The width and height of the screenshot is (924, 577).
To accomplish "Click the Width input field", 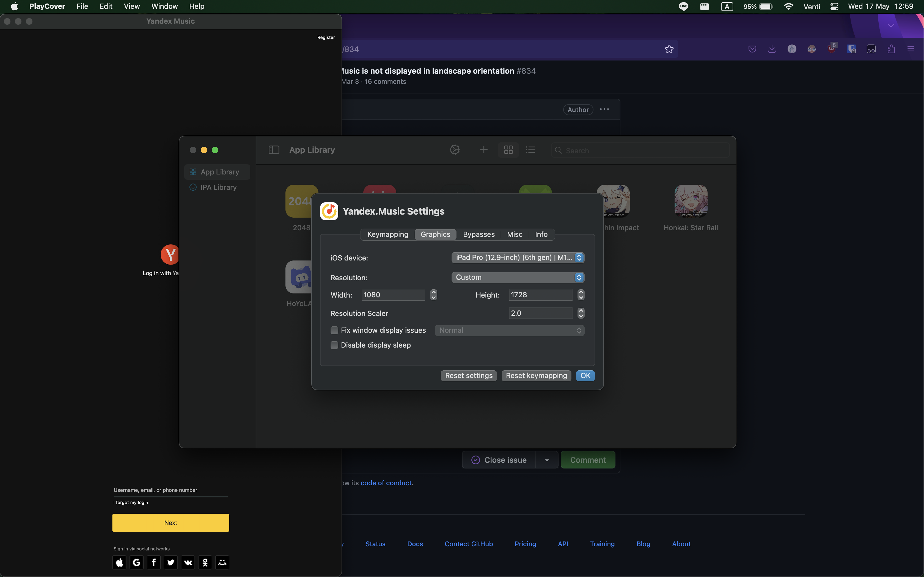I will coord(393,295).
